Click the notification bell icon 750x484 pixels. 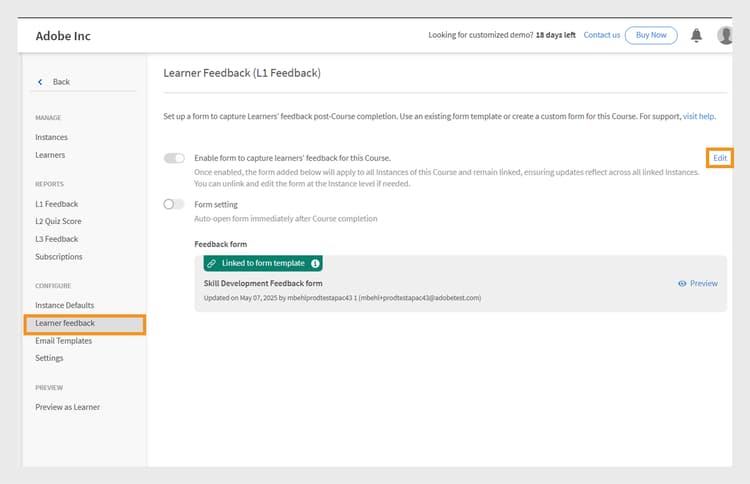coord(696,35)
